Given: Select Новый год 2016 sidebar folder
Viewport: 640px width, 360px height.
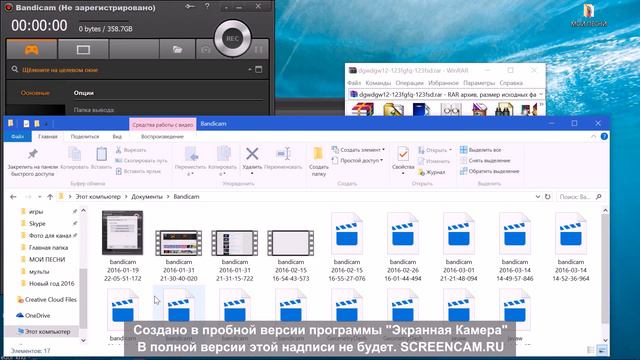Looking at the screenshot, I should coord(51,283).
